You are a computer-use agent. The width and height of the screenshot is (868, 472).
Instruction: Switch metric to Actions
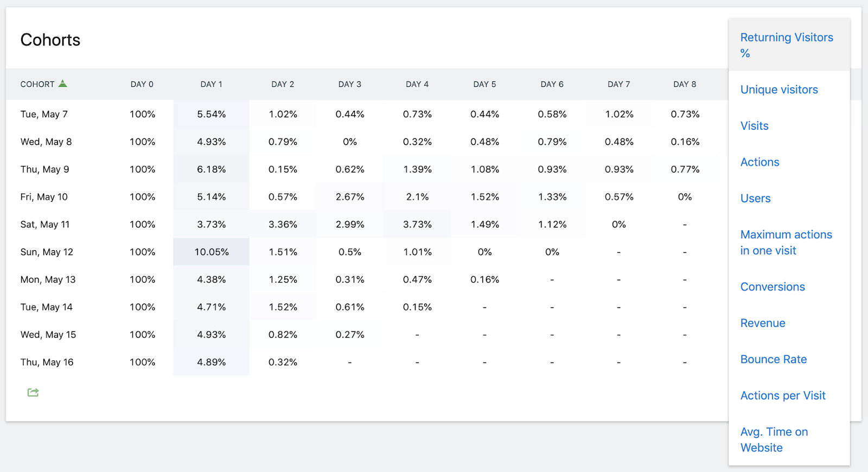759,162
